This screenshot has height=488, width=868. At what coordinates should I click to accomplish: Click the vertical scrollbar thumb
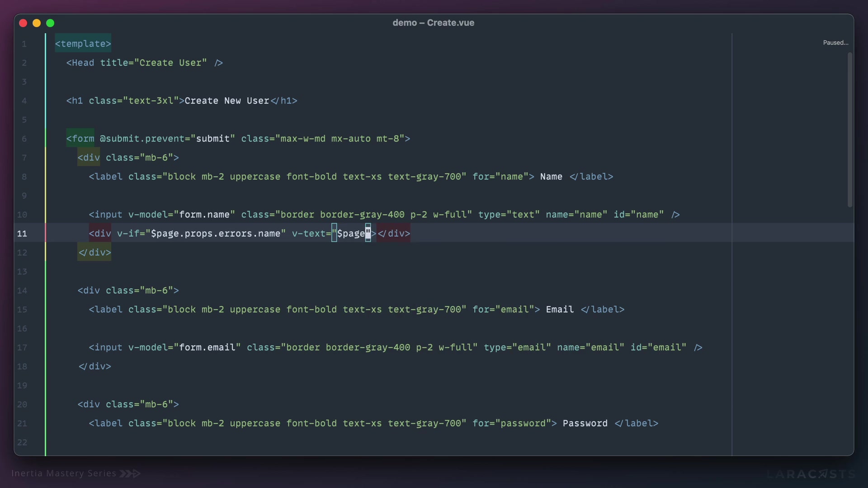coord(850,130)
